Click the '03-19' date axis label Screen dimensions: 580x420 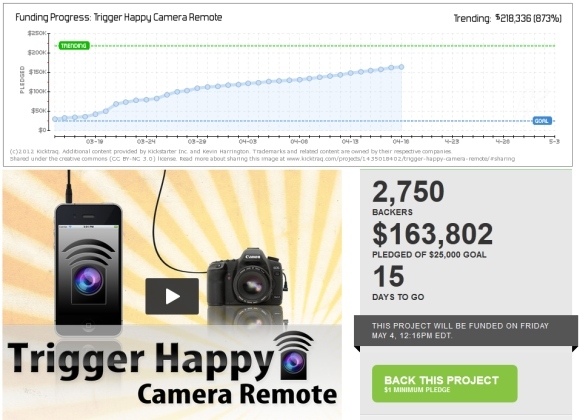pos(95,141)
